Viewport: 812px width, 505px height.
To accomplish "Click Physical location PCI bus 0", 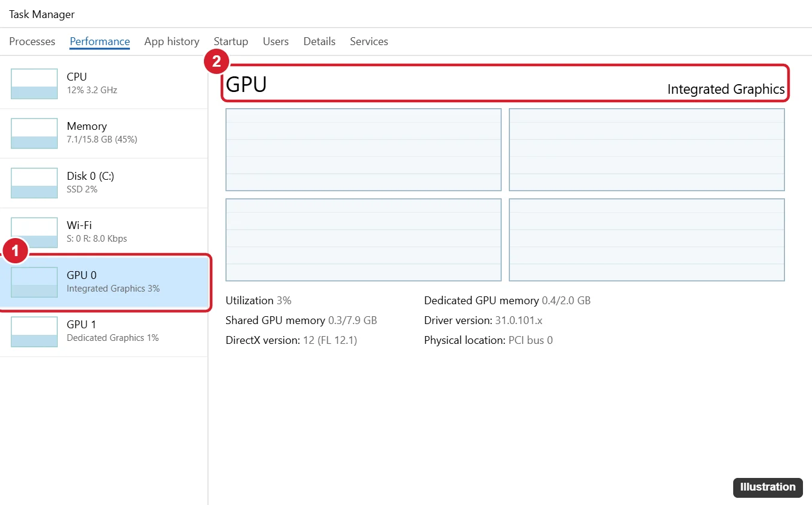I will [488, 340].
